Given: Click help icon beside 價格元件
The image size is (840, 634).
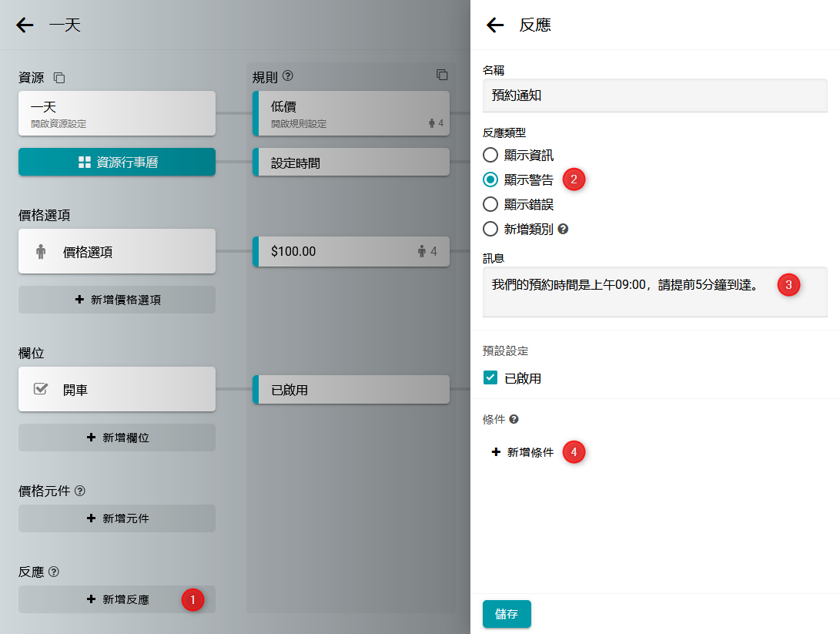Looking at the screenshot, I should (x=80, y=490).
